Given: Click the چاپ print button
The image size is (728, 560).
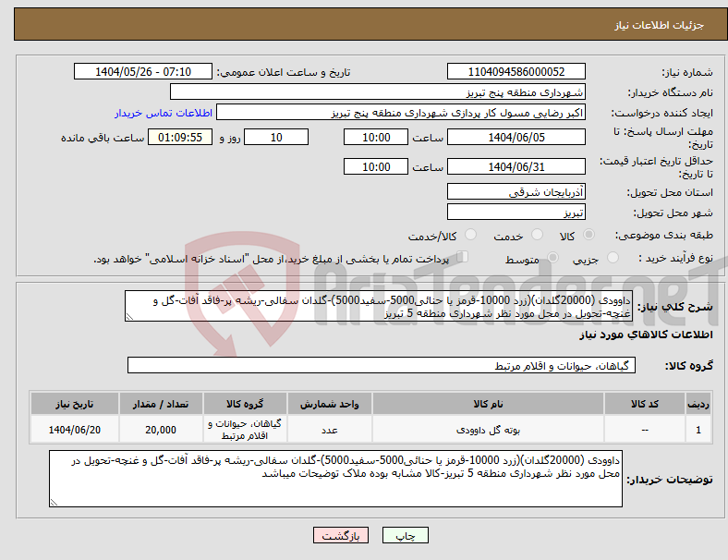Looking at the screenshot, I should pos(406,535).
